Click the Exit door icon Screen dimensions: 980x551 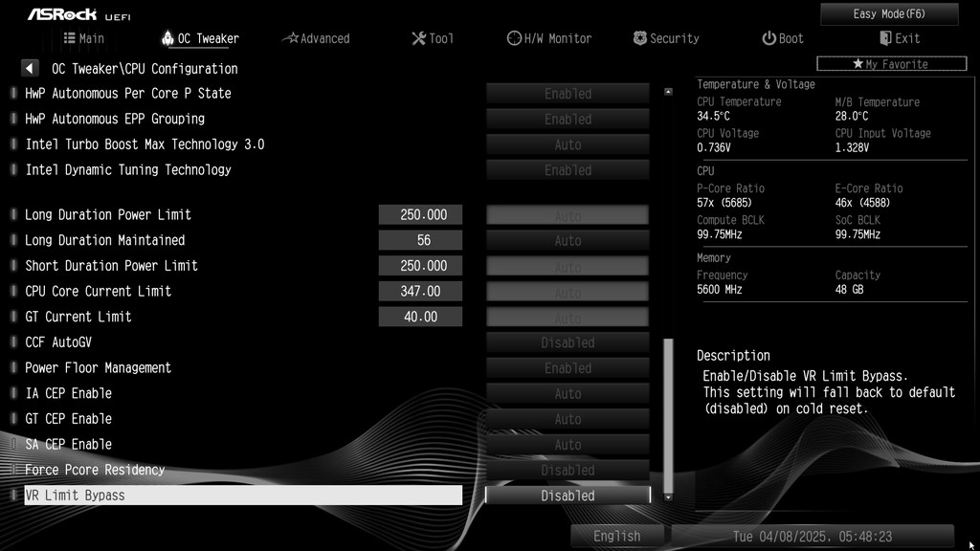885,38
